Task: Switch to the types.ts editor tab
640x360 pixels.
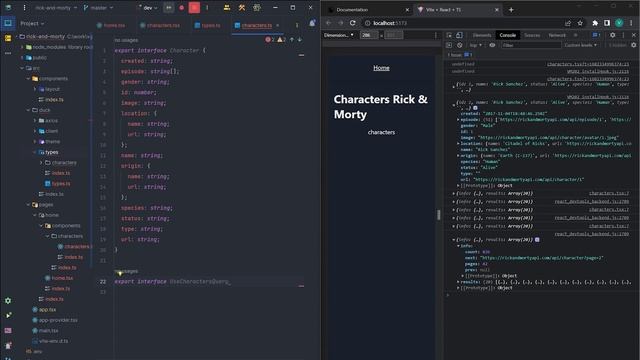Action: coord(207,25)
